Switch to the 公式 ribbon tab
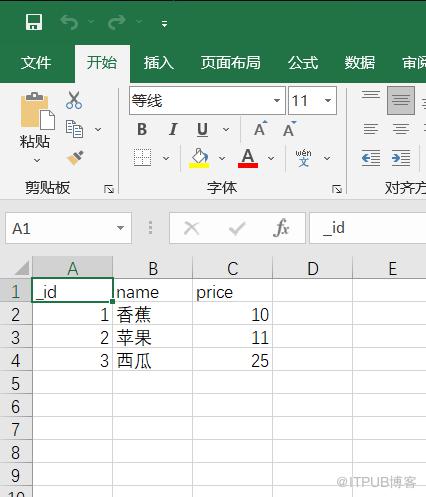Image resolution: width=426 pixels, height=497 pixels. (x=303, y=63)
